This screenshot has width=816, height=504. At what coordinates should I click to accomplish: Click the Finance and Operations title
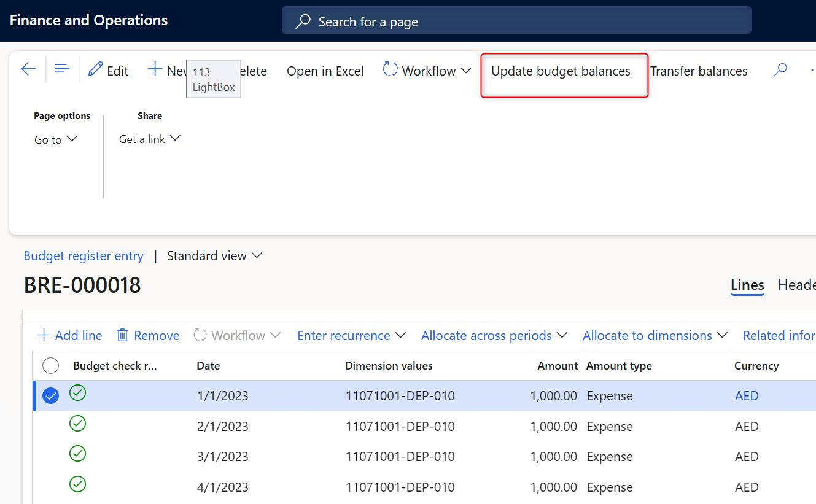(88, 20)
